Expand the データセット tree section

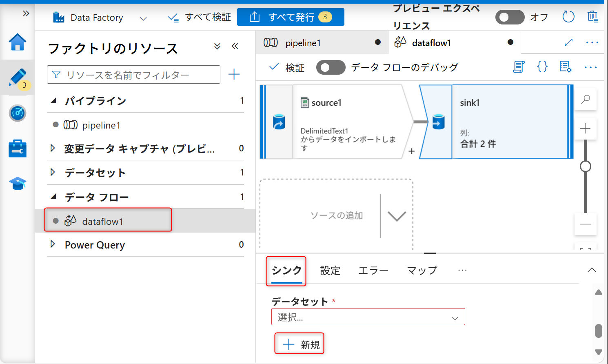(x=53, y=173)
